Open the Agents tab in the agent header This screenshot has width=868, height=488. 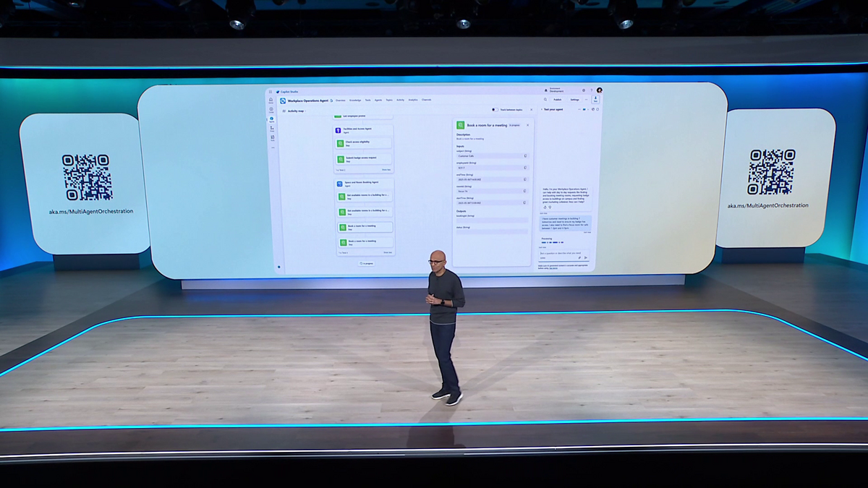click(378, 100)
